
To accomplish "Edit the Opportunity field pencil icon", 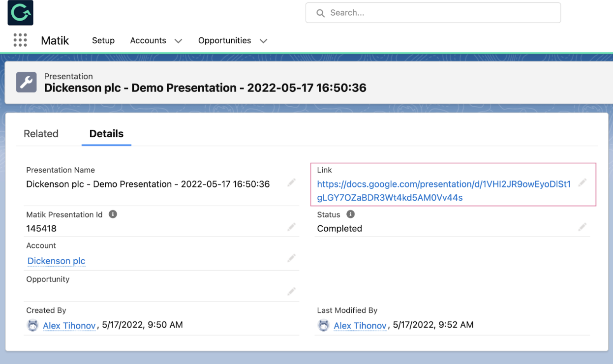I will (292, 291).
